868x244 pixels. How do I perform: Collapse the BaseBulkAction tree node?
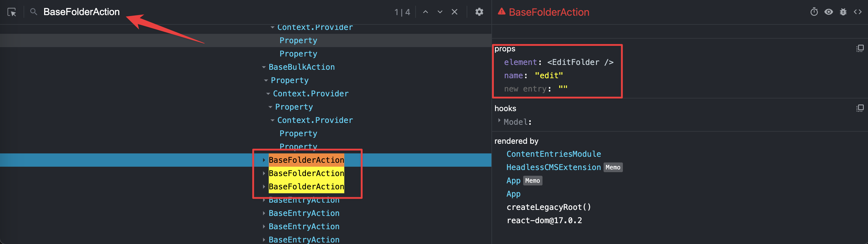pyautogui.click(x=264, y=67)
